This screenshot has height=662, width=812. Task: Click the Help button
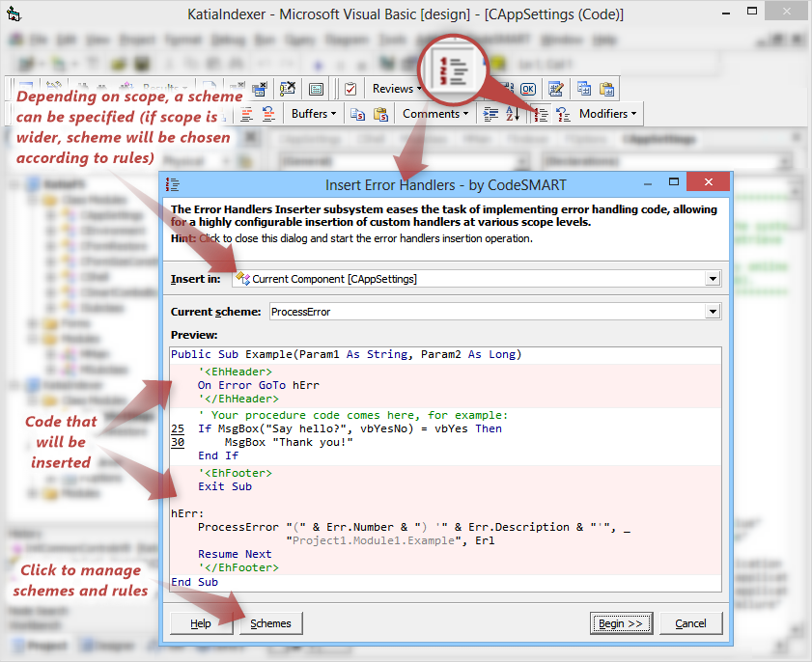(x=201, y=623)
